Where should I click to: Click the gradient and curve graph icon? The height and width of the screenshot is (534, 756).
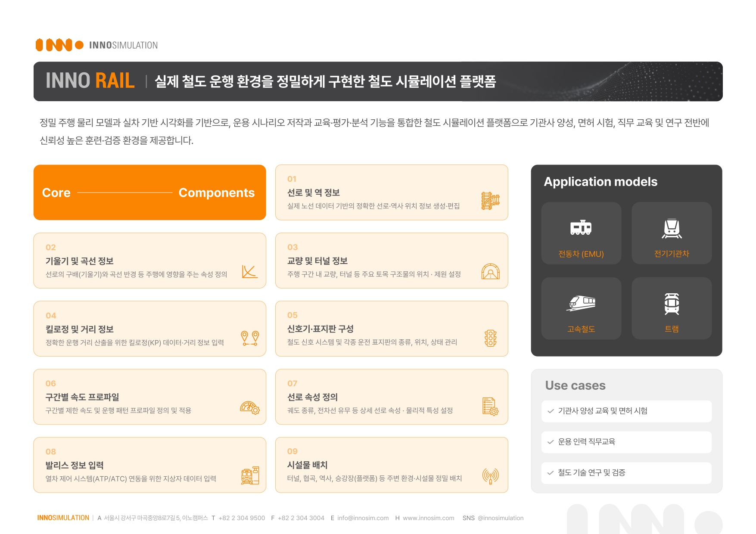tap(249, 272)
